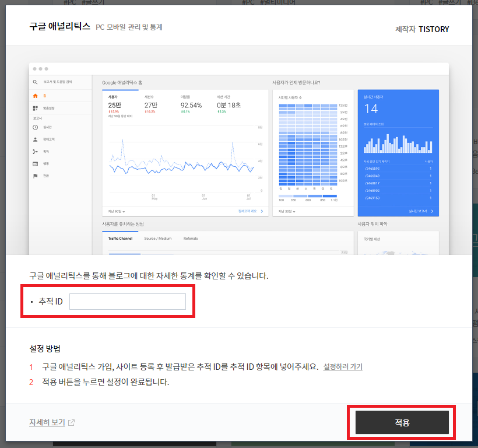
Task: Click orange home icon in preview sidebar
Action: [x=36, y=96]
